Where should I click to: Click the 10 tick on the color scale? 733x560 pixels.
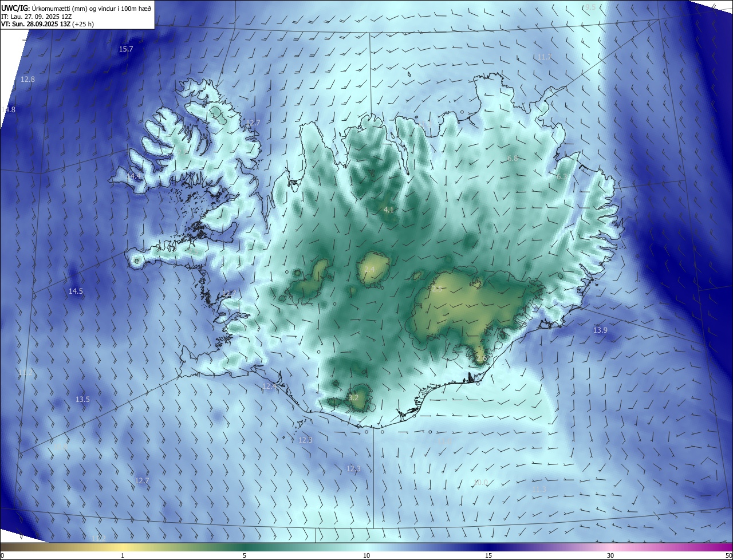coord(366,555)
